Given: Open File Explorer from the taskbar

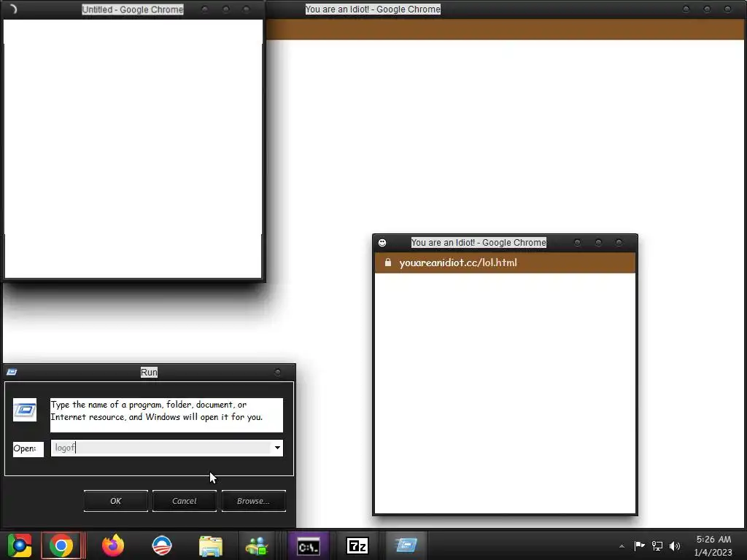Looking at the screenshot, I should (x=211, y=545).
